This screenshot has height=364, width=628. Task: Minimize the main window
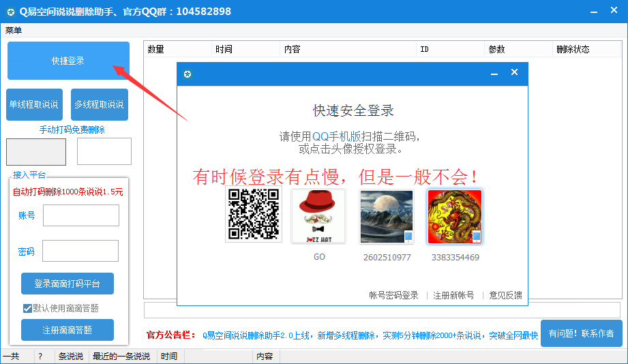[594, 12]
